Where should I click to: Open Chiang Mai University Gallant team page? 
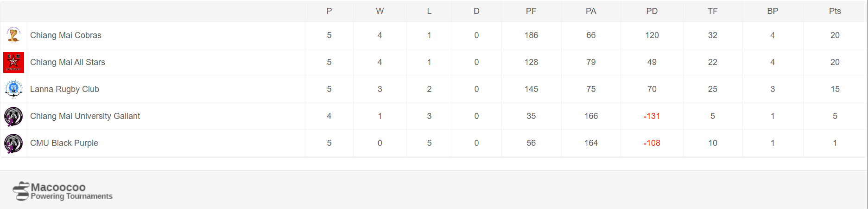pyautogui.click(x=85, y=116)
